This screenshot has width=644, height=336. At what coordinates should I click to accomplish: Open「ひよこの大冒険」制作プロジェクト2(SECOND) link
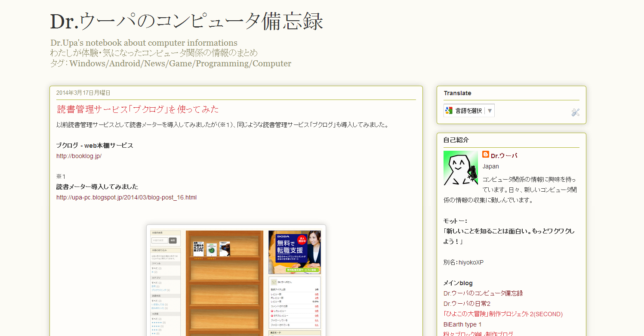click(503, 314)
